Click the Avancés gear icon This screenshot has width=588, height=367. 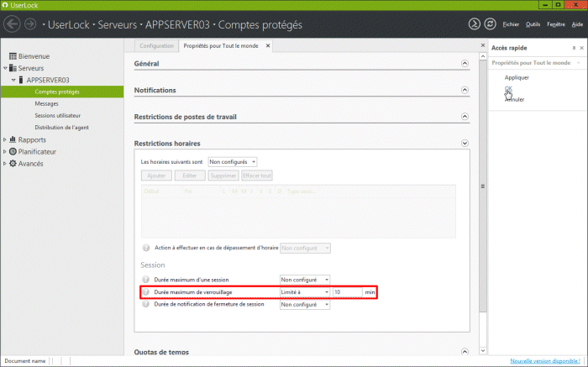pos(13,164)
